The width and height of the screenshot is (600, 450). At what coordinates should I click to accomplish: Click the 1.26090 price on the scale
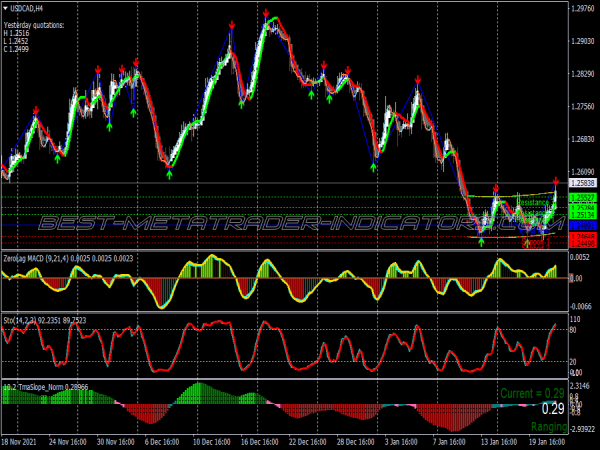pos(583,171)
